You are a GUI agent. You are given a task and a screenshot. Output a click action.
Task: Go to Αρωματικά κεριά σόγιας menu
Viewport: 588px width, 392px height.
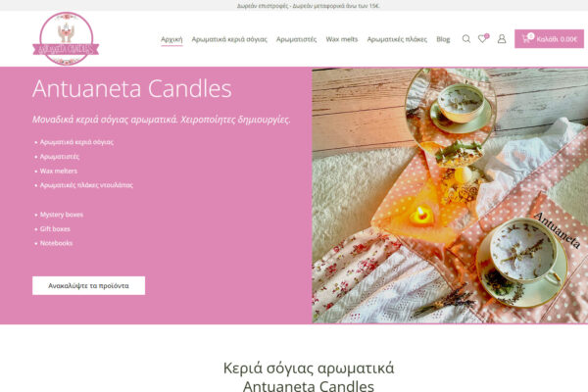click(x=229, y=39)
